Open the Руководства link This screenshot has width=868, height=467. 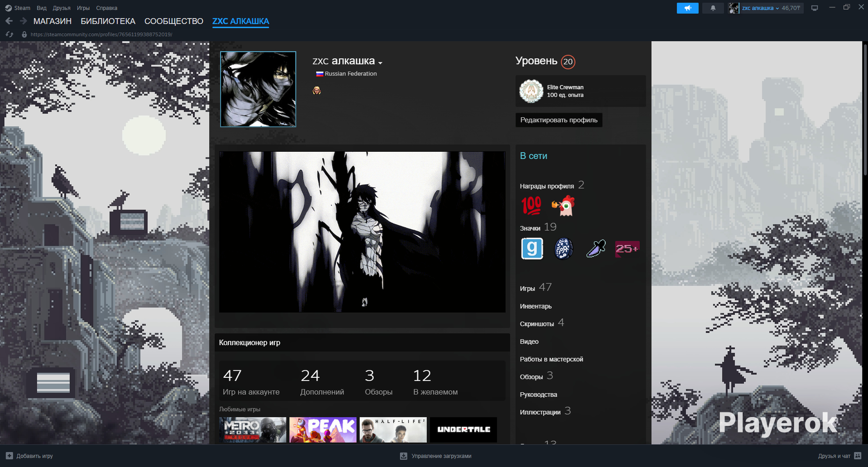pyautogui.click(x=539, y=395)
